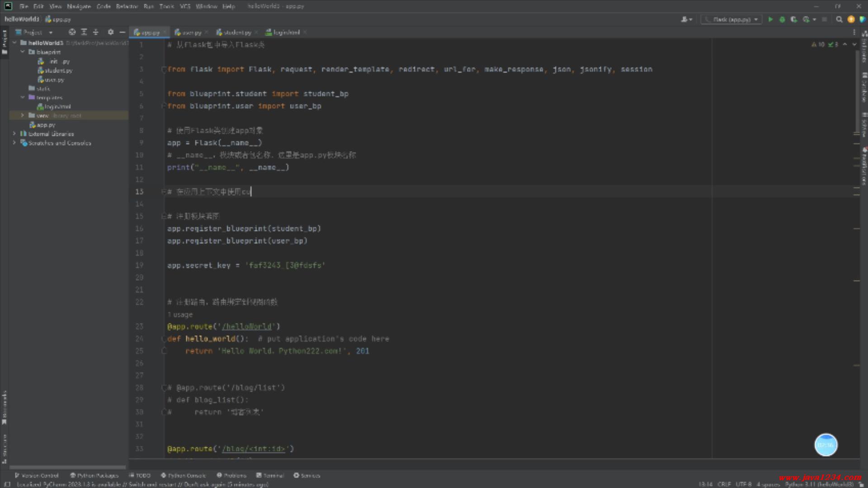Viewport: 868px width, 488px height.
Task: Expand all in Project panel
Action: tap(84, 32)
